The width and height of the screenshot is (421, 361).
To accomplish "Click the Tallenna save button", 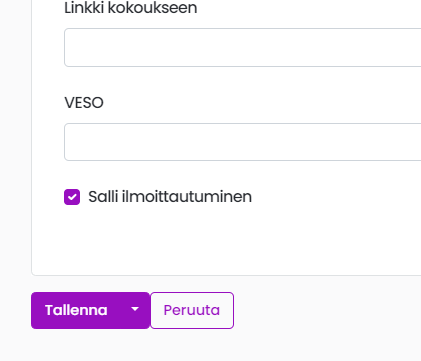I will 76,310.
